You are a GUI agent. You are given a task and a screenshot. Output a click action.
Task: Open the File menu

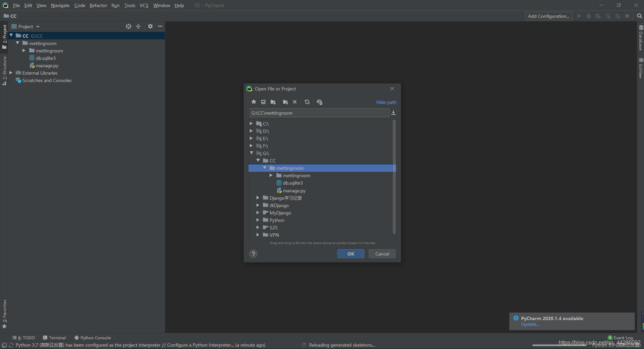click(16, 5)
